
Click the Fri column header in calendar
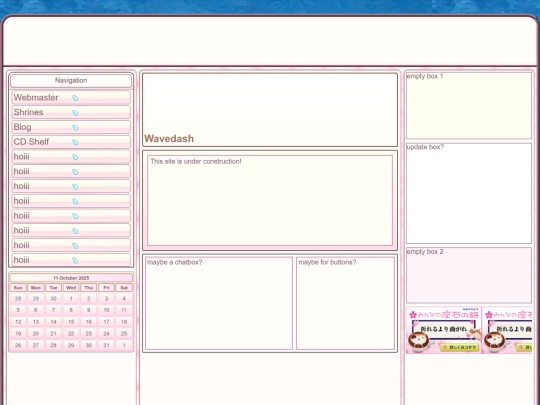(106, 288)
